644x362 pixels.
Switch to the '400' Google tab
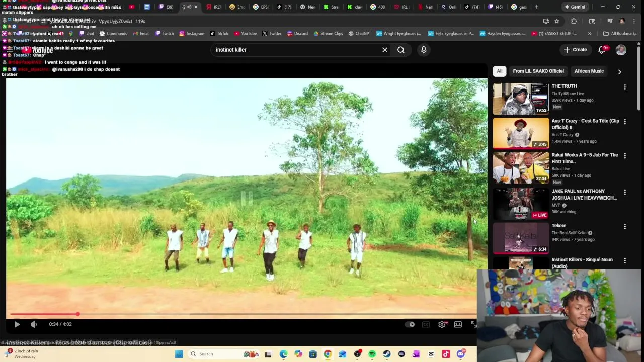[x=378, y=7]
